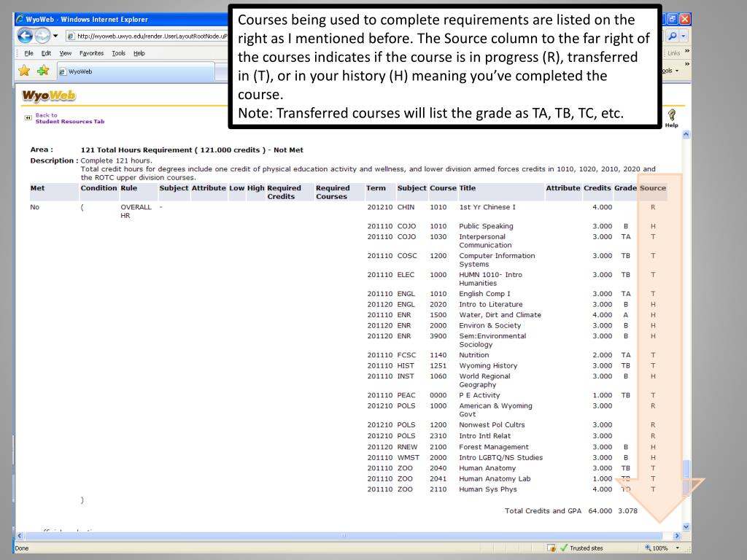Open the View menu

tap(65, 53)
